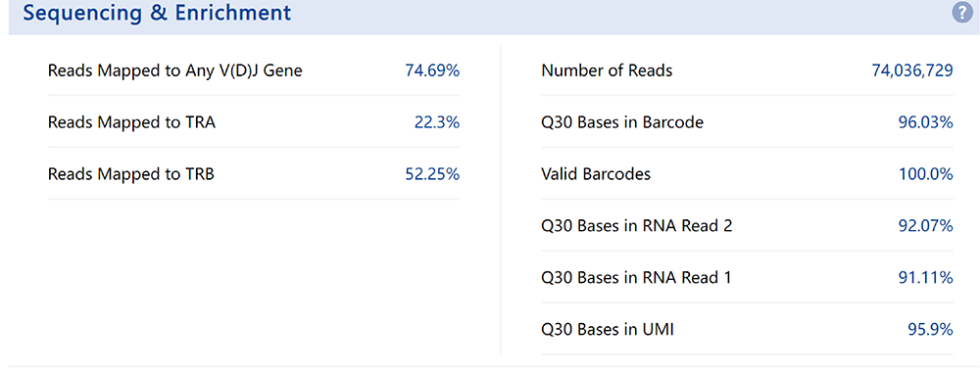The height and width of the screenshot is (371, 980).
Task: Click the 95.9% UMI Q30 value
Action: click(x=930, y=331)
